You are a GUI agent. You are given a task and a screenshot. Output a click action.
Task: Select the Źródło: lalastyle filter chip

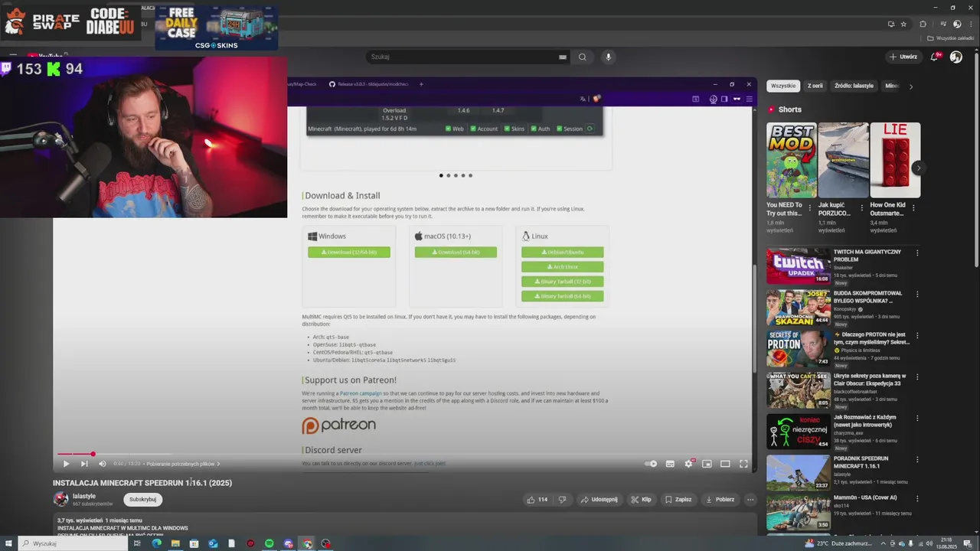854,86
